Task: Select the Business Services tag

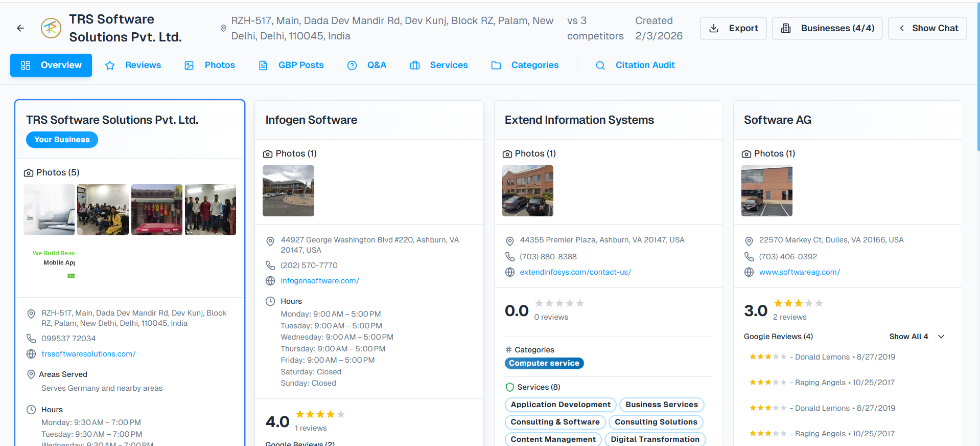Action: [x=662, y=405]
